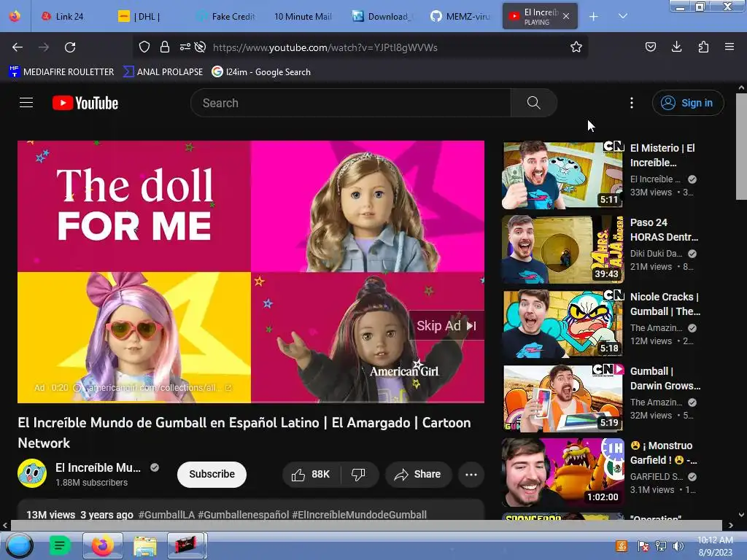
Task: Open l24im - Google Search bookmark
Action: (x=261, y=72)
